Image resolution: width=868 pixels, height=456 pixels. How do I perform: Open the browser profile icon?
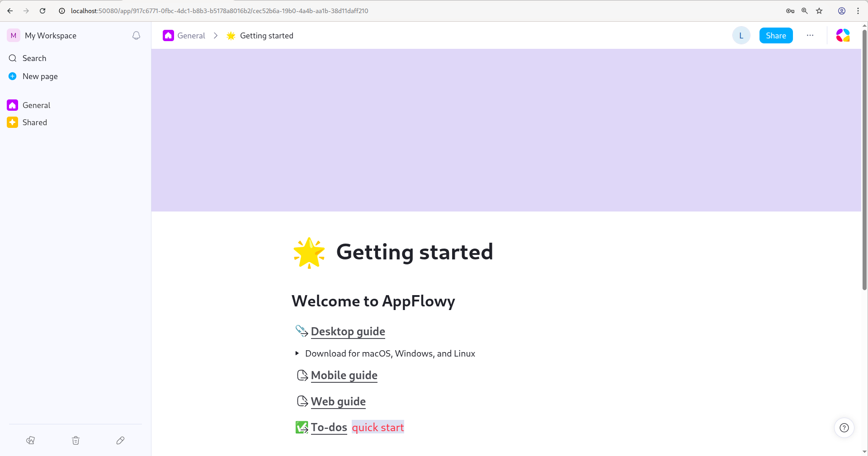point(842,11)
